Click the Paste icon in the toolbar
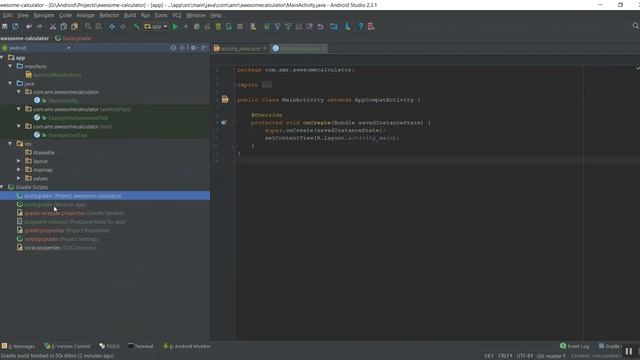The width and height of the screenshot is (640, 360). coord(74,27)
